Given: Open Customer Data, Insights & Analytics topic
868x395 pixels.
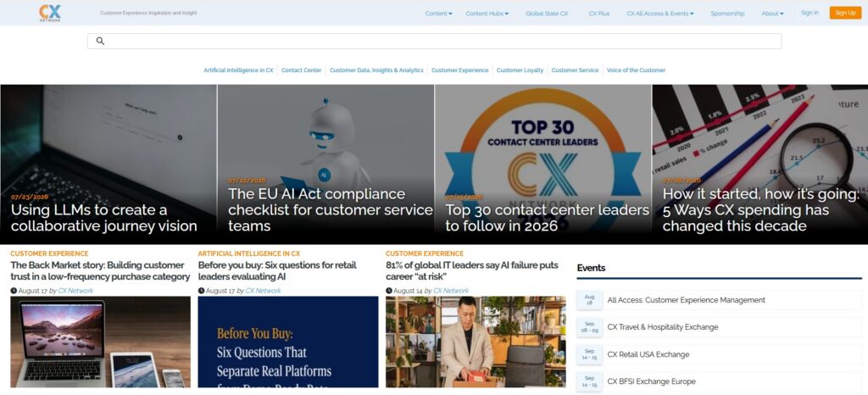Looking at the screenshot, I should [x=376, y=70].
